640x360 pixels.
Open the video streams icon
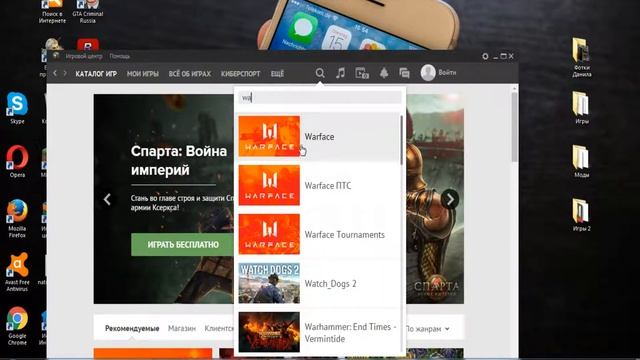coord(362,73)
